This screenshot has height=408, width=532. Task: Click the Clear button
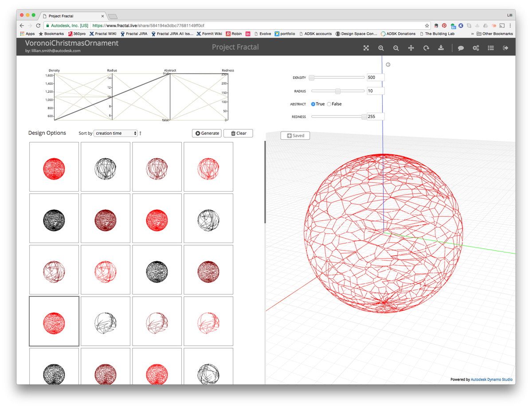(x=238, y=133)
